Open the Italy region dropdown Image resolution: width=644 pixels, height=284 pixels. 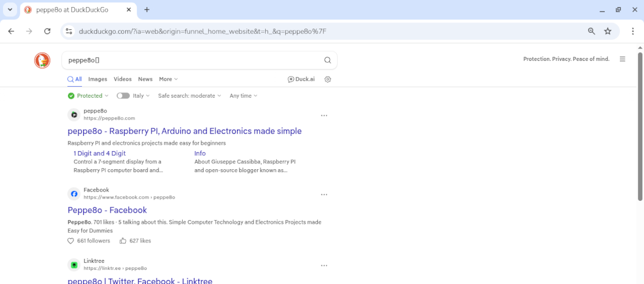[x=141, y=96]
